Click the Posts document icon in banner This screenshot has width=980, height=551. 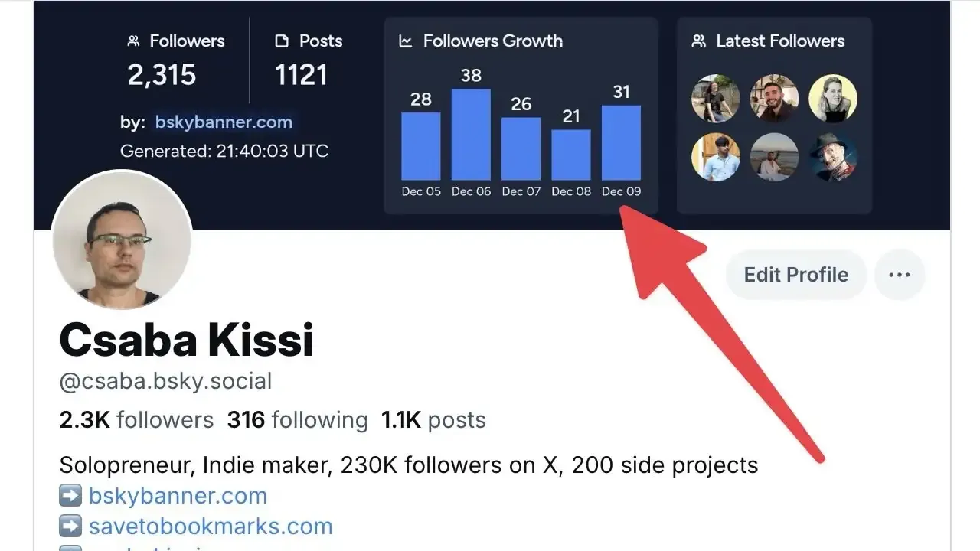pos(282,41)
